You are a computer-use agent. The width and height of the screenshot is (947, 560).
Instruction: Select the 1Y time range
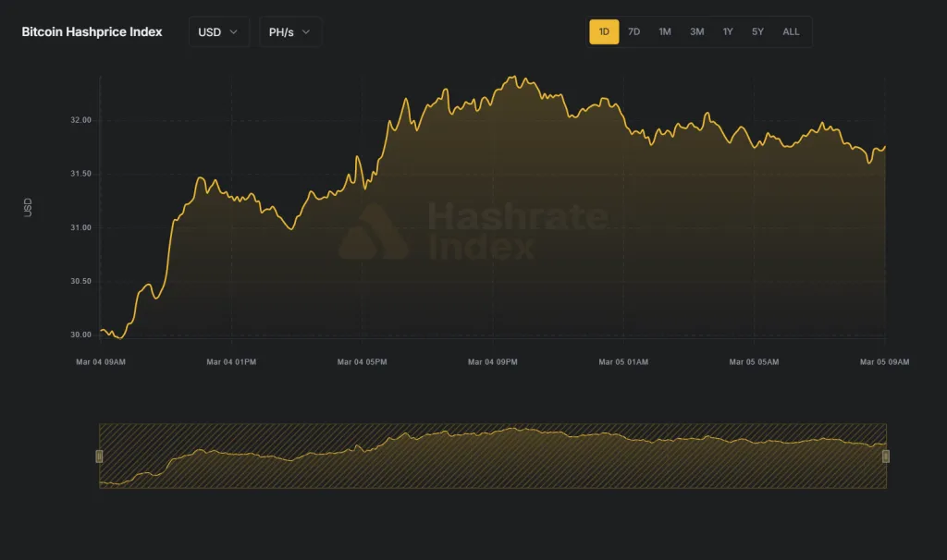click(727, 30)
